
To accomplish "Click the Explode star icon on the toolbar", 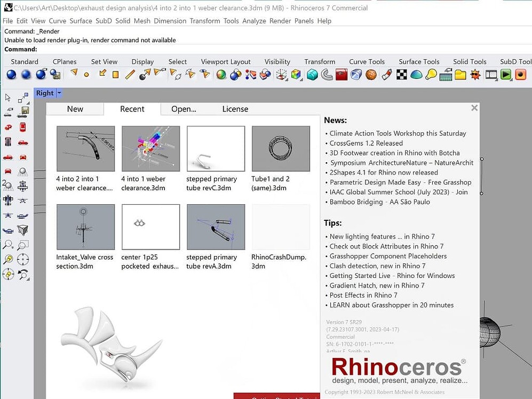I will [475, 75].
